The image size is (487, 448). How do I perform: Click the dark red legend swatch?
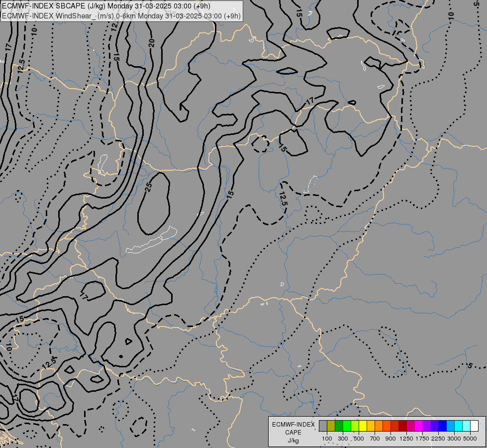point(402,426)
